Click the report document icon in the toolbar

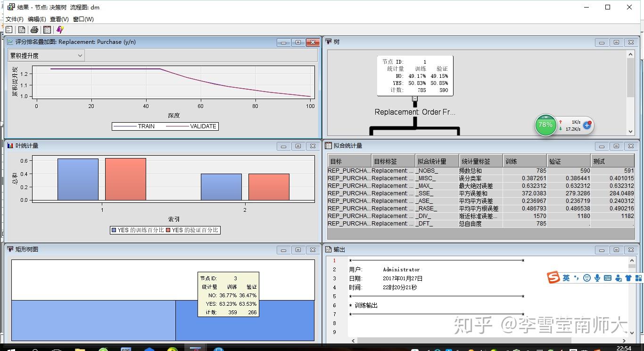click(x=22, y=29)
